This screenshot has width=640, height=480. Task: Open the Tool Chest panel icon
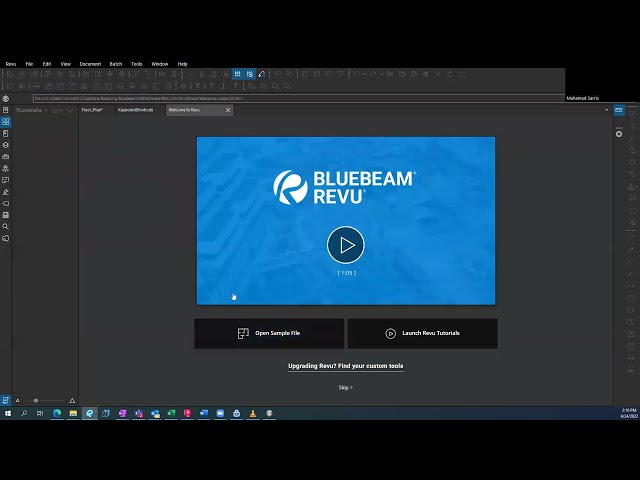[6, 157]
